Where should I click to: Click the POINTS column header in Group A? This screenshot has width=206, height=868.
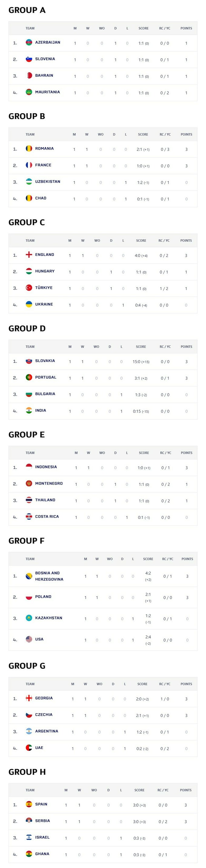point(186,28)
